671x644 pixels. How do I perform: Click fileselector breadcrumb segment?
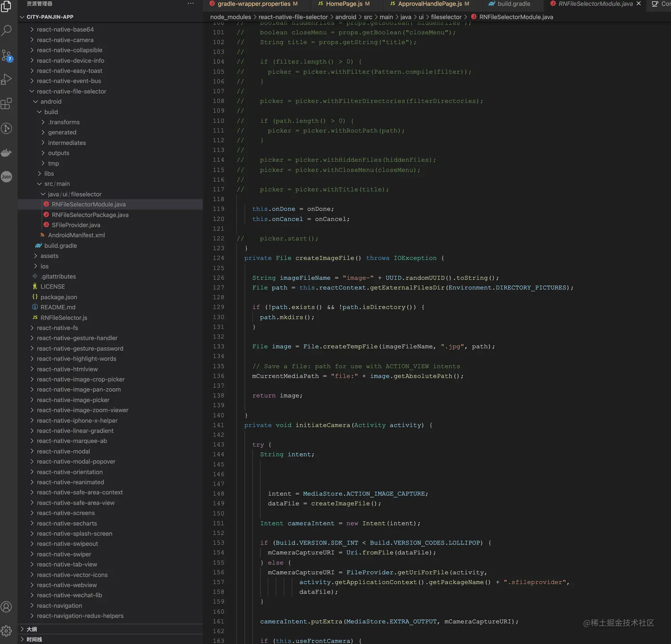click(x=446, y=17)
